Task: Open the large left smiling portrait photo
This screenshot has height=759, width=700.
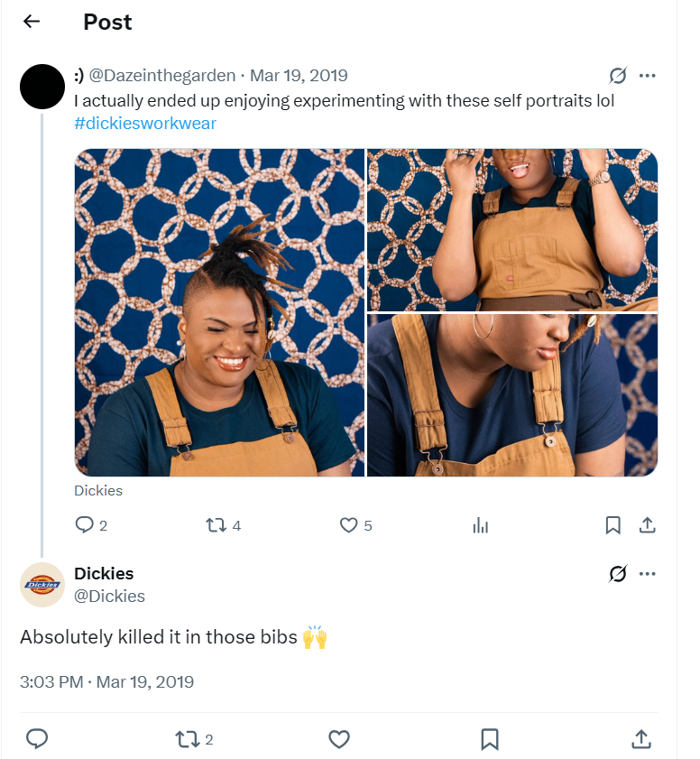Action: (x=219, y=312)
